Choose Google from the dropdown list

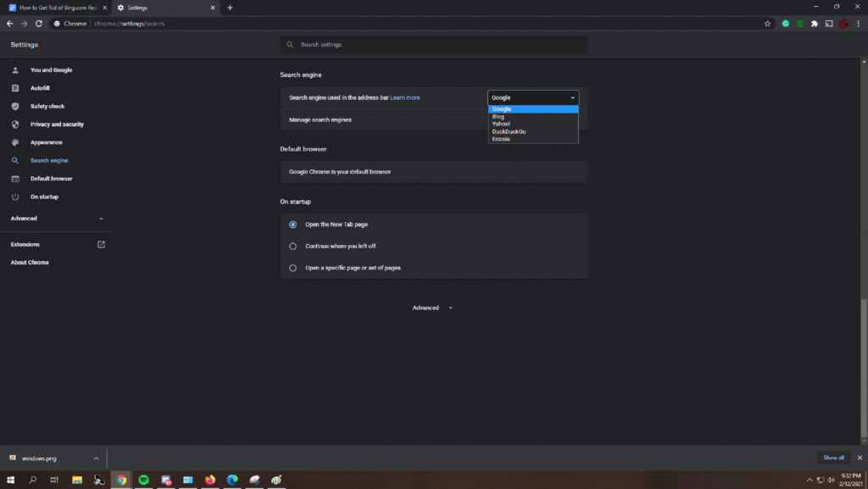coord(533,109)
